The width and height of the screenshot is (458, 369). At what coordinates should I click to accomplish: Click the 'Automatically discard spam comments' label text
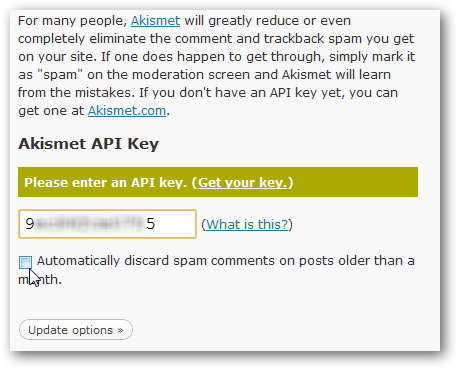pos(216,270)
